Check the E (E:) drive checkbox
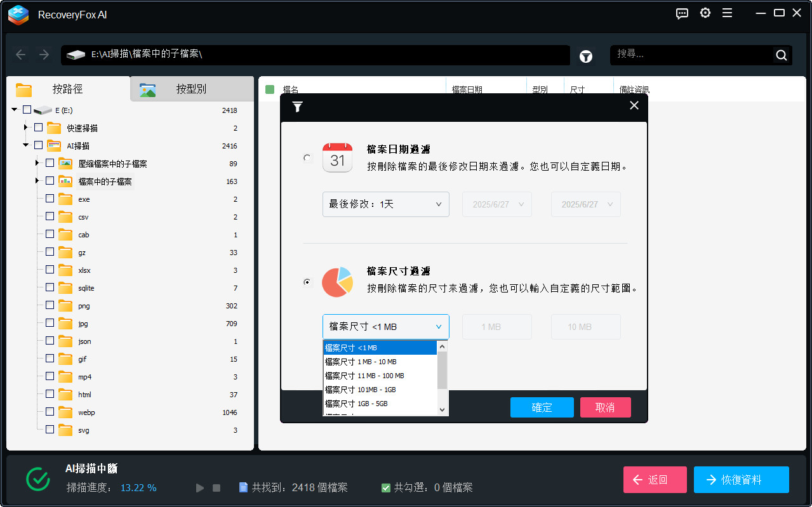 27,109
